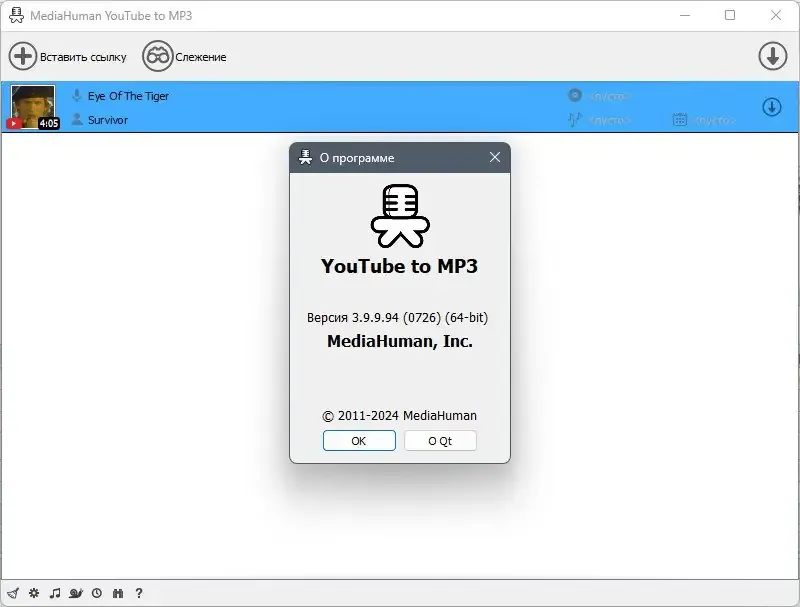This screenshot has height=607, width=800.
Task: Maximize the MediaHuman YouTube to MP3 window
Action: click(730, 15)
